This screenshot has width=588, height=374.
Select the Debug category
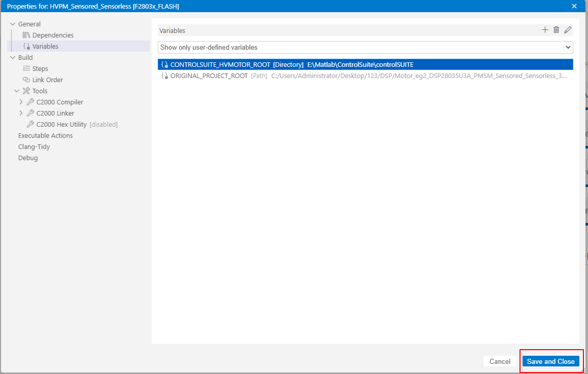(x=28, y=158)
